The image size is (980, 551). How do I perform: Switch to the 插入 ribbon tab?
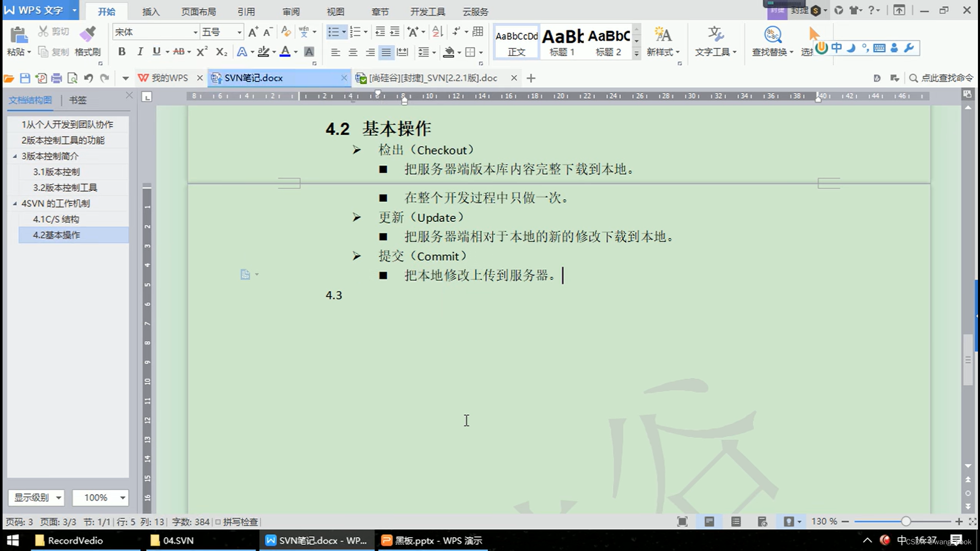(x=151, y=11)
